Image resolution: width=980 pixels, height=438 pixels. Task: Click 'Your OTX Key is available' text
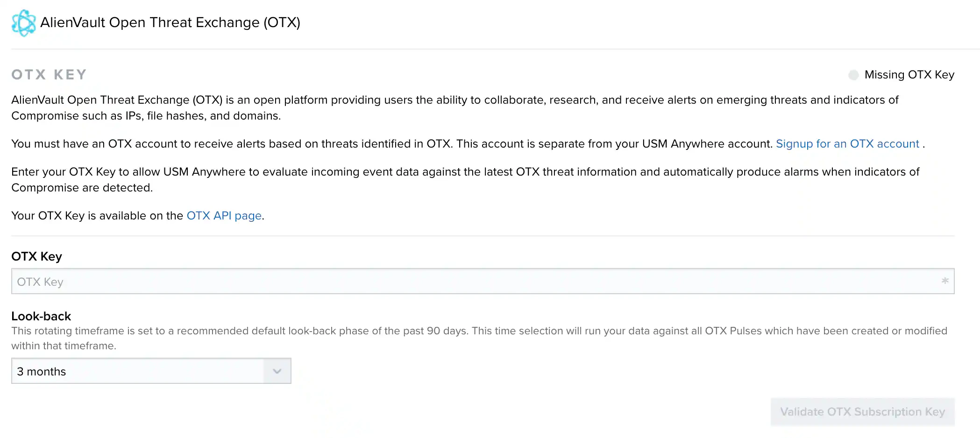click(x=97, y=216)
